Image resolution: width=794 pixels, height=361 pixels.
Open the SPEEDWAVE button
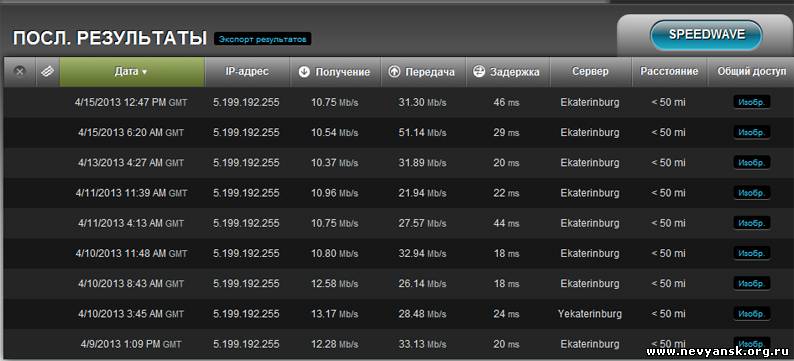pos(706,35)
